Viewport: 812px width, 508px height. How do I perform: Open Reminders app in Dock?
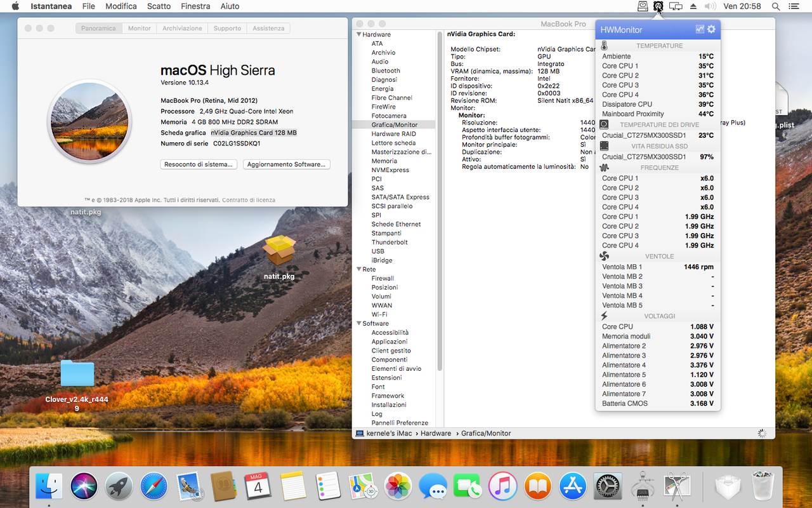click(328, 486)
